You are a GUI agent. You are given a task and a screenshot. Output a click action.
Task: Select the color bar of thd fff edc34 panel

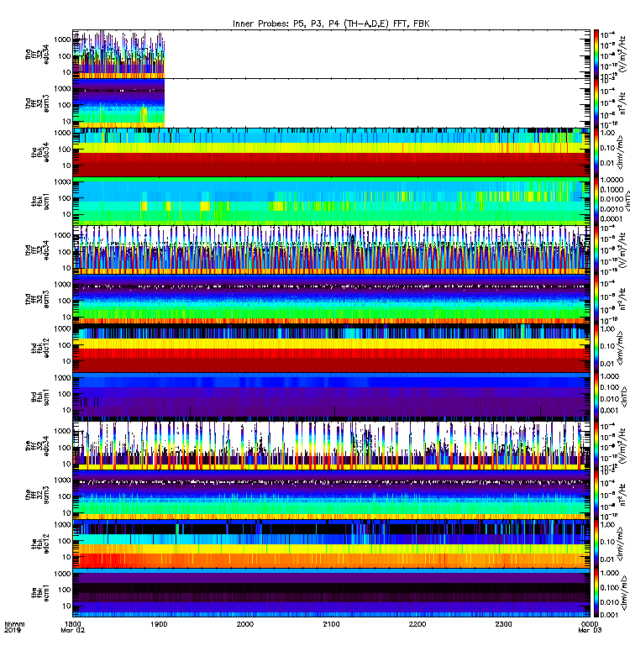596,249
